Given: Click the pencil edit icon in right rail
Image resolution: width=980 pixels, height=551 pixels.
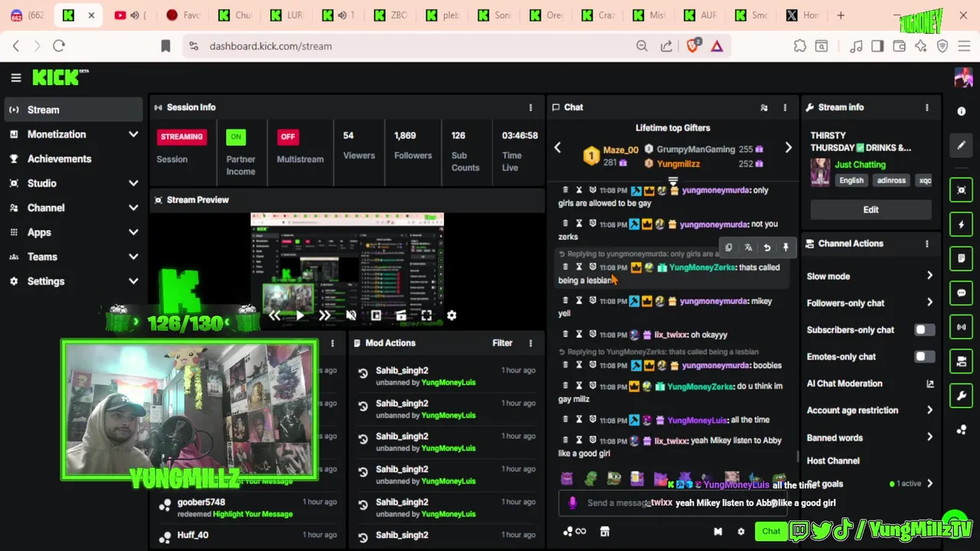Looking at the screenshot, I should (962, 145).
